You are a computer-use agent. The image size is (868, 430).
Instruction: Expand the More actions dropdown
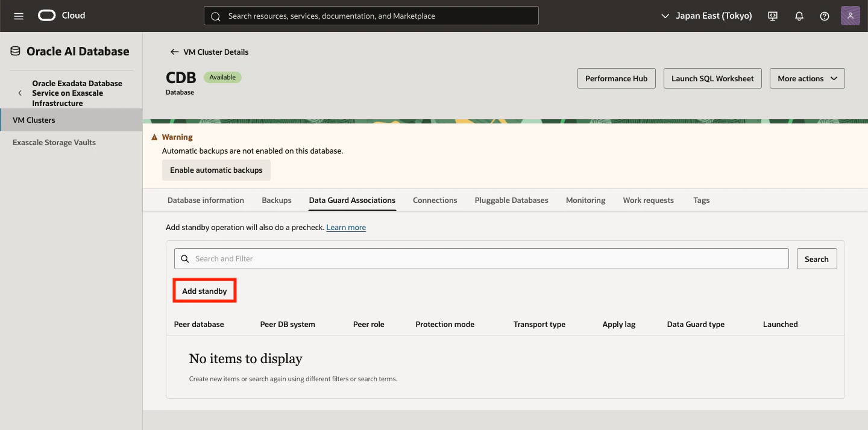click(807, 78)
